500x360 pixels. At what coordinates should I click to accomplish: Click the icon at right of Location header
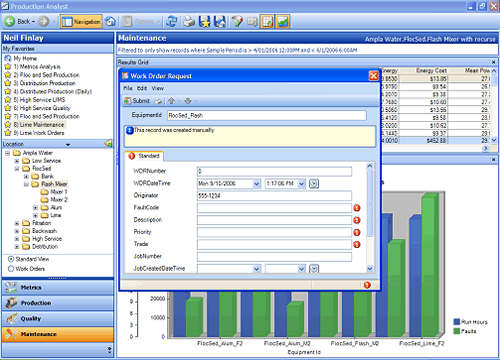pos(108,144)
